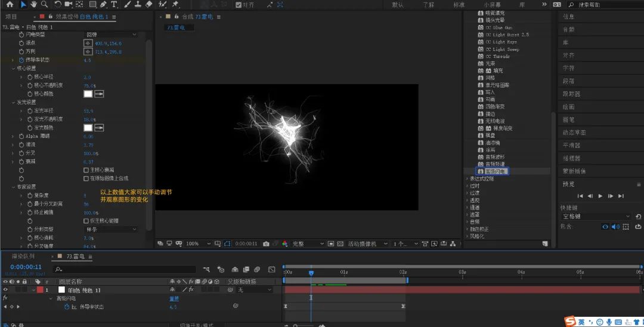Viewport: 644px width, 327px height.
Task: Enable the 在原始图像上合成 checkbox
Action: point(86,178)
